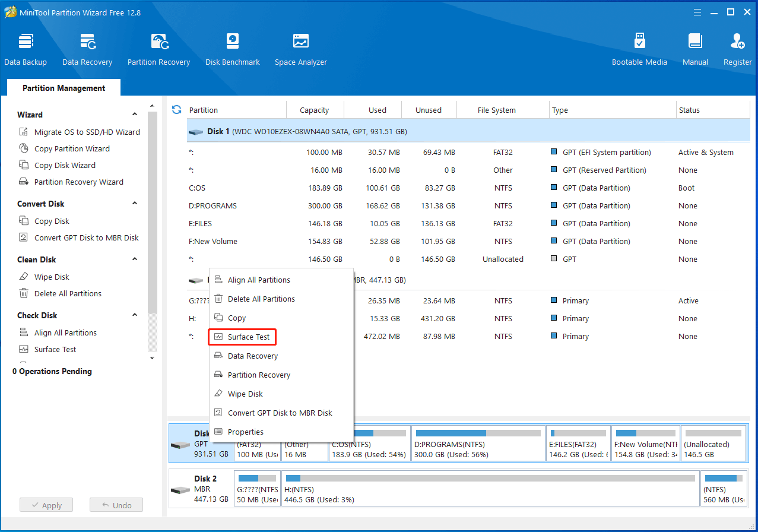Viewport: 758px width, 532px height.
Task: Click the 0 Operations Pending label
Action: pyautogui.click(x=52, y=371)
